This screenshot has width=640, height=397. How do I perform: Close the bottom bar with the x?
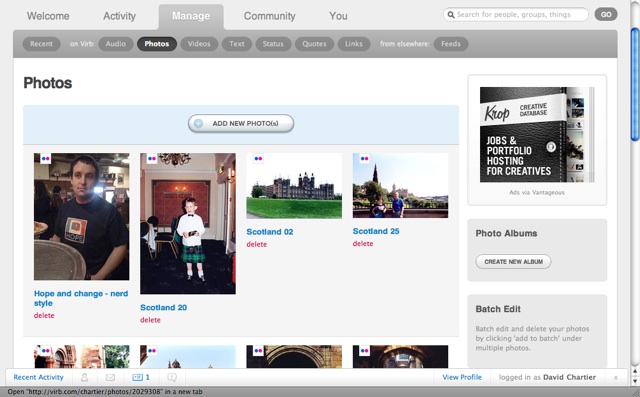click(616, 378)
